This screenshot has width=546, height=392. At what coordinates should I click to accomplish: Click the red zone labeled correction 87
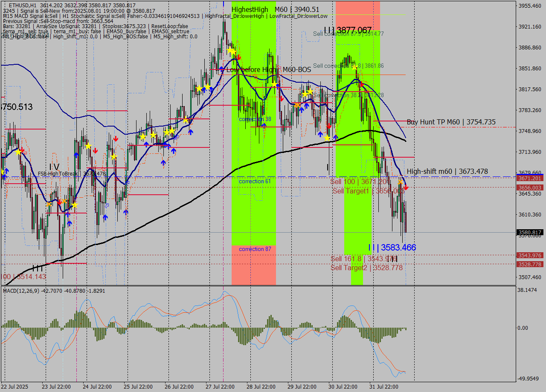point(254,264)
